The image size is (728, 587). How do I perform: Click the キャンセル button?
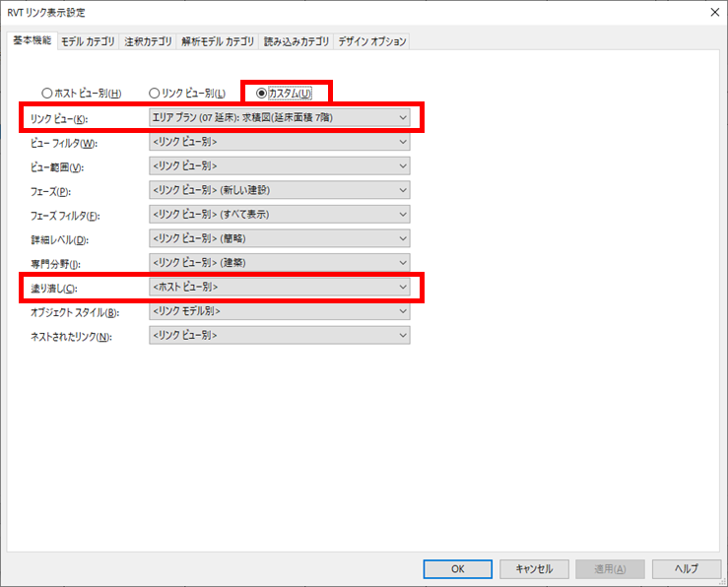coord(534,569)
